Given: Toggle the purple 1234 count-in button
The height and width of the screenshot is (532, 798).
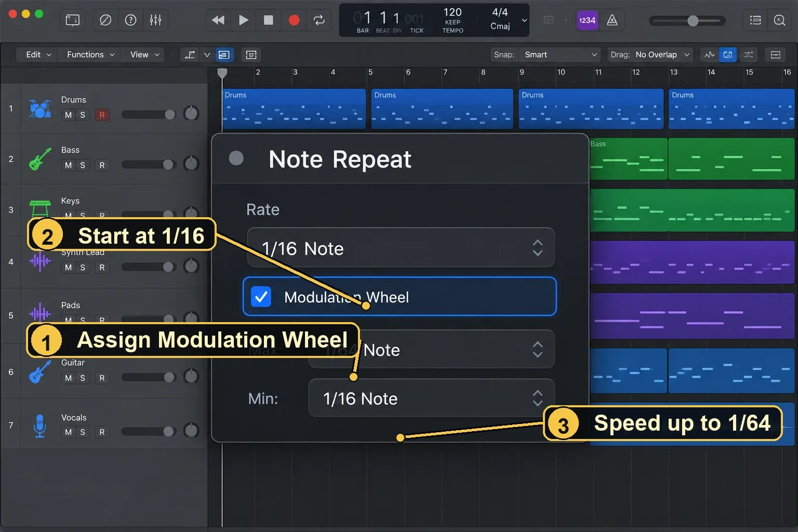Looking at the screenshot, I should (x=587, y=20).
